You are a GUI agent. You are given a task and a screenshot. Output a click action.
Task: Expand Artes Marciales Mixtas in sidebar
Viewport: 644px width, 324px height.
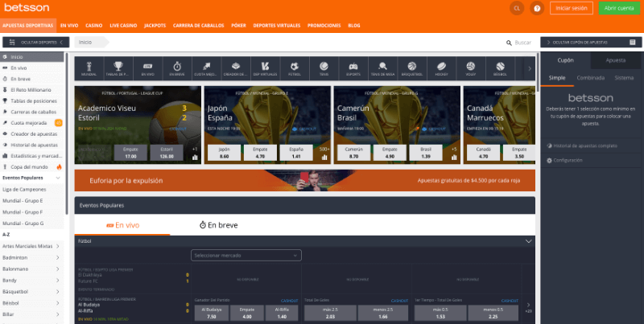point(57,246)
